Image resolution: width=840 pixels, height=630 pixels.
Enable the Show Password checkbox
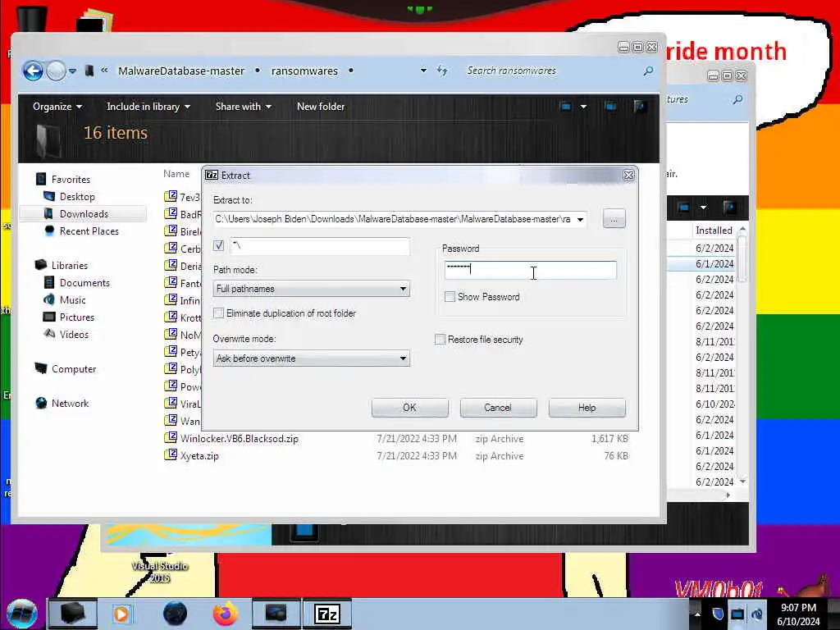pyautogui.click(x=450, y=296)
